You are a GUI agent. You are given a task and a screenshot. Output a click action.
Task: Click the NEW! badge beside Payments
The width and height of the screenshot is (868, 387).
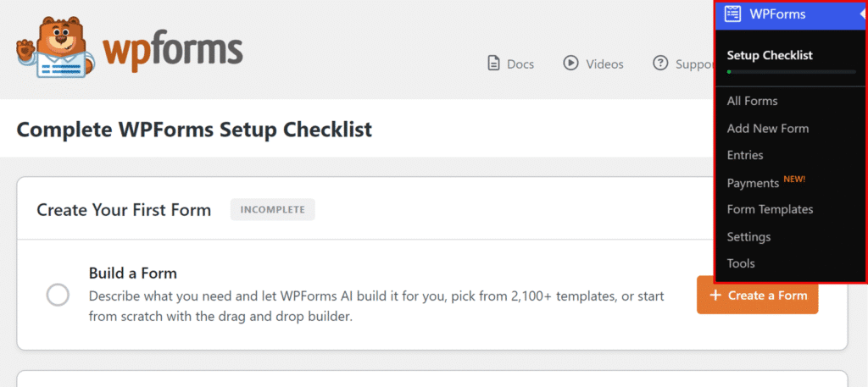tap(794, 180)
